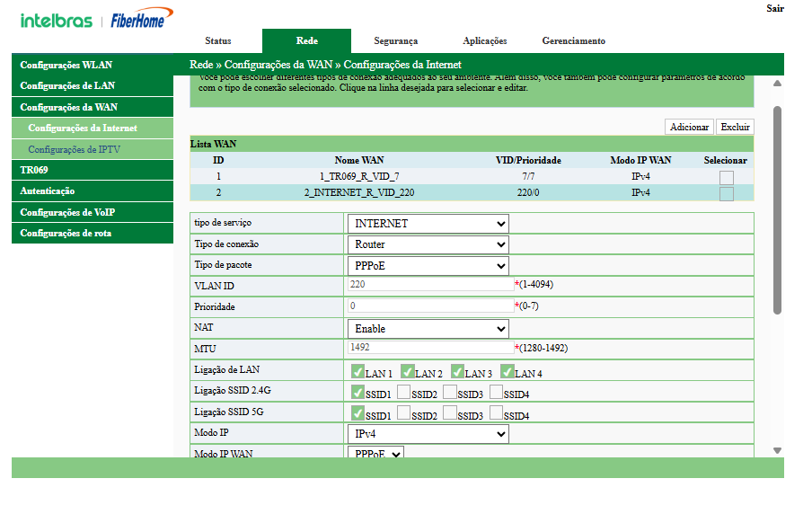This screenshot has height=514, width=812.
Task: Open the tipo de serviço dropdown
Action: pos(428,224)
